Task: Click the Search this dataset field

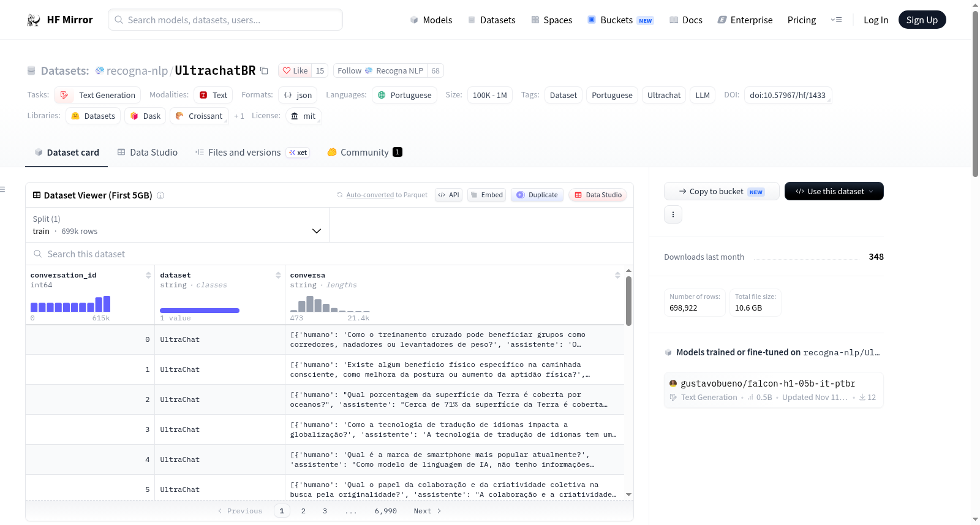Action: [330, 254]
